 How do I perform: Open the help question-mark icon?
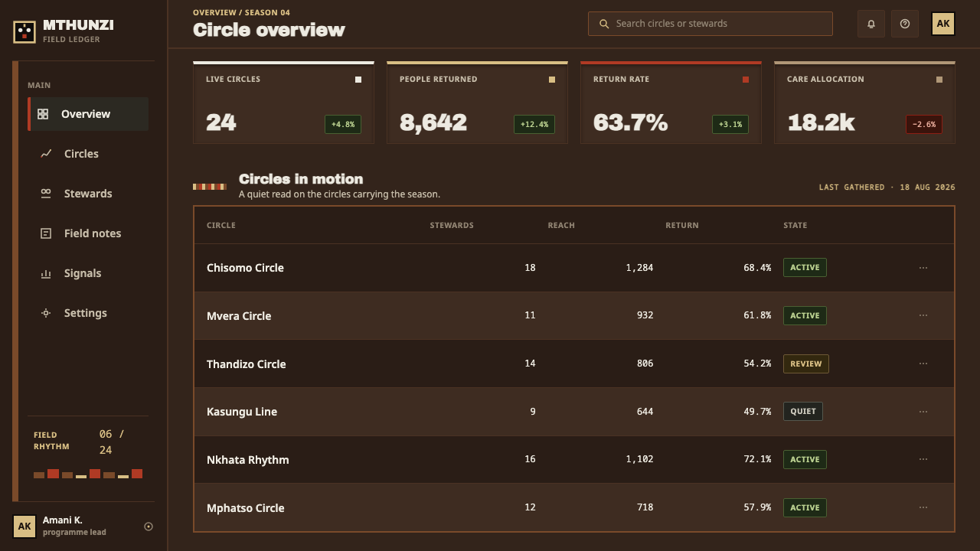tap(905, 24)
